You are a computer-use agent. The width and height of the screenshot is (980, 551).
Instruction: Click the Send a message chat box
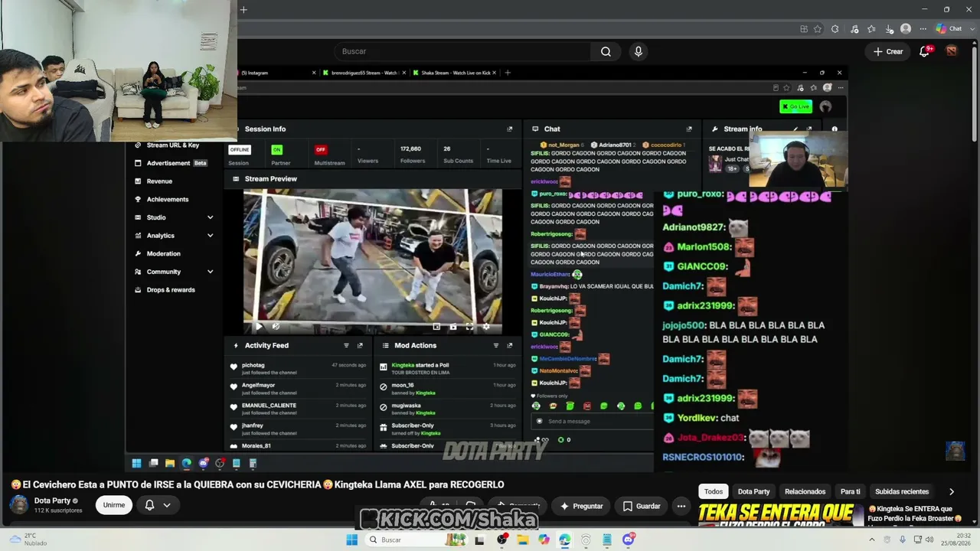(x=593, y=422)
